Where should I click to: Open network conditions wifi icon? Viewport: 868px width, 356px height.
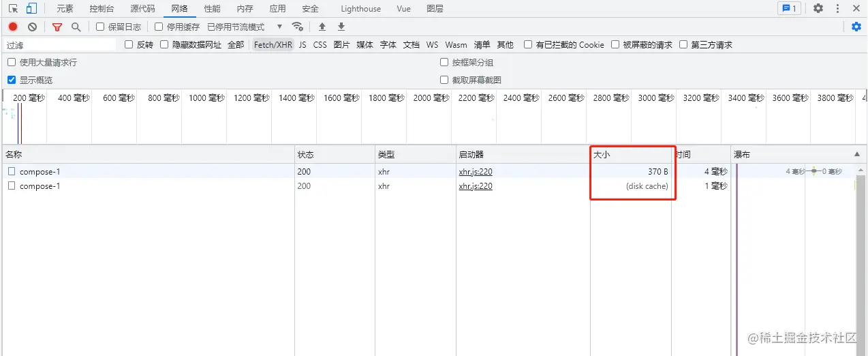[x=298, y=27]
